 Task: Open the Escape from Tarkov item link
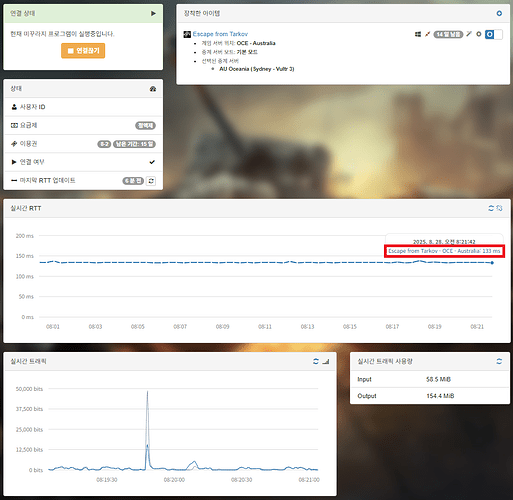pyautogui.click(x=220, y=34)
